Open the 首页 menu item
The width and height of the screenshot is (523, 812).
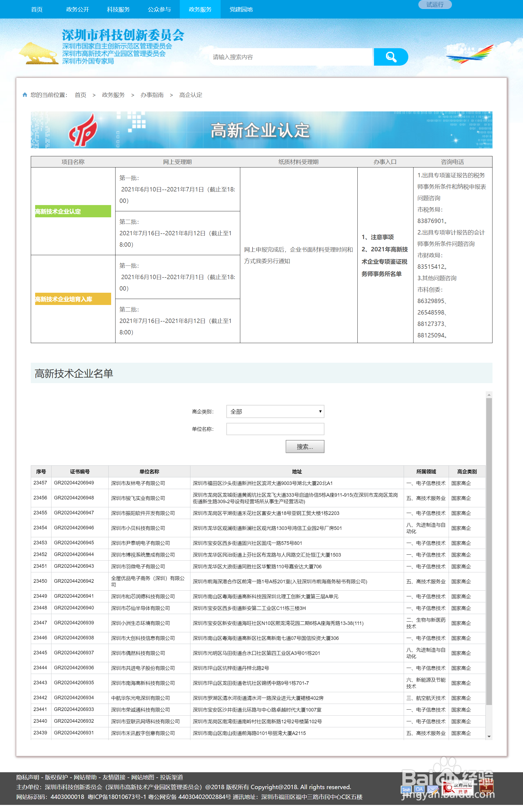coord(37,9)
